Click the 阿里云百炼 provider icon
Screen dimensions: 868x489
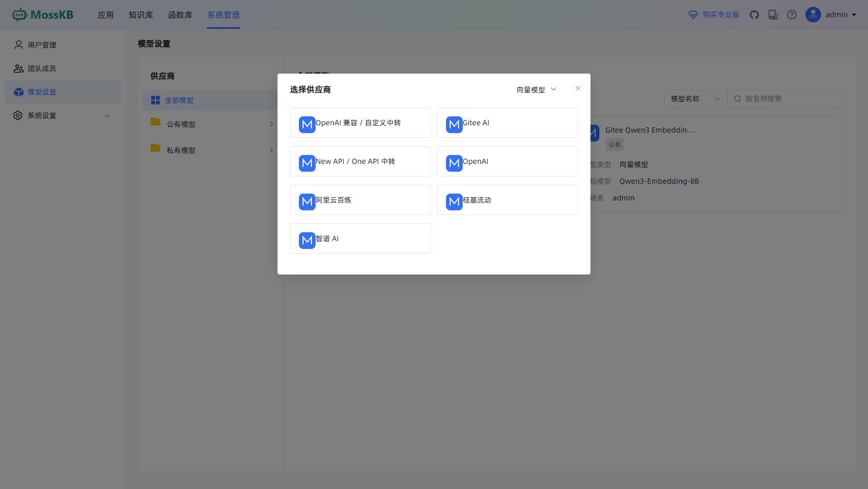click(307, 202)
